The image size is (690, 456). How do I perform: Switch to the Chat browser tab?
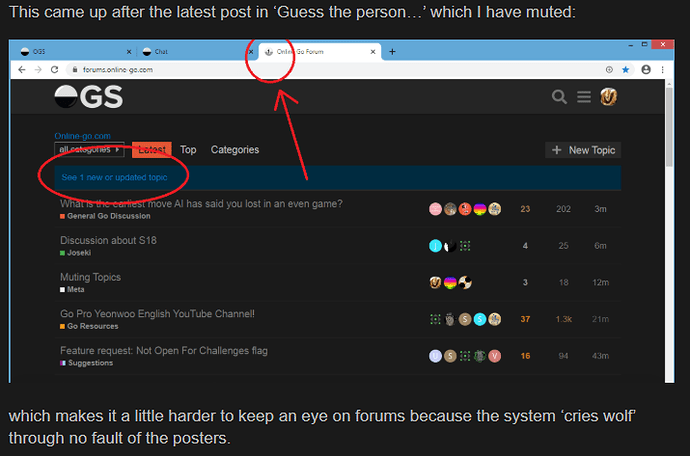pyautogui.click(x=196, y=51)
